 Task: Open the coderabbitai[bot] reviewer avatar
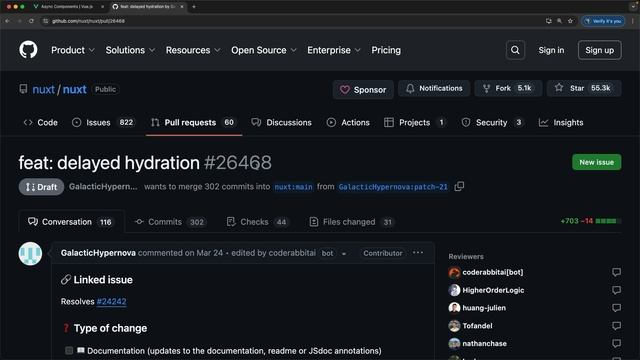[454, 272]
